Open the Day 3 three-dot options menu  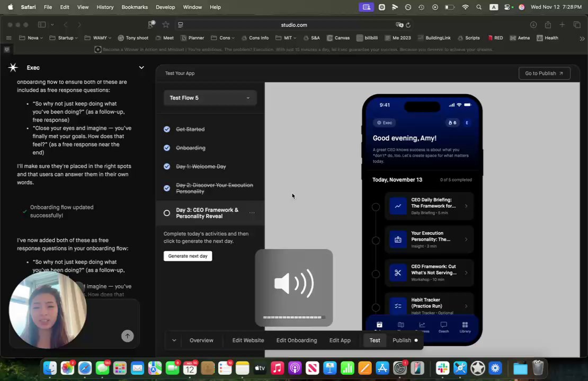pyautogui.click(x=252, y=213)
